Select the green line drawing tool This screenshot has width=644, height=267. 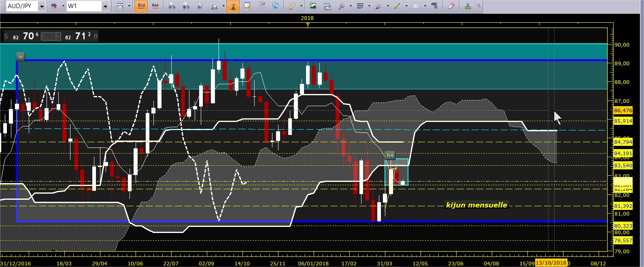397,6
